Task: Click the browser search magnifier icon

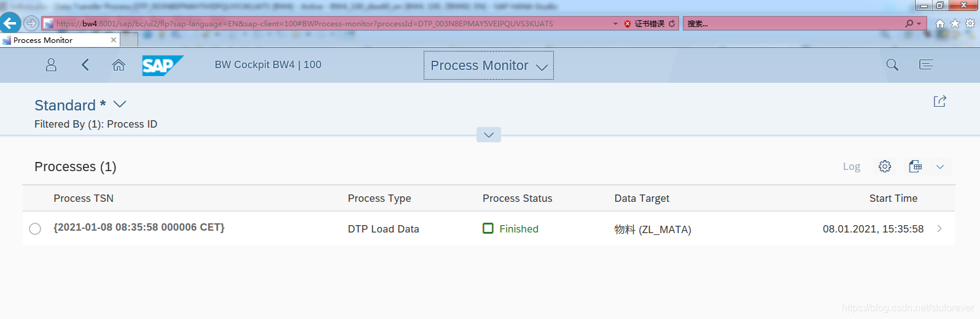Action: pos(909,23)
